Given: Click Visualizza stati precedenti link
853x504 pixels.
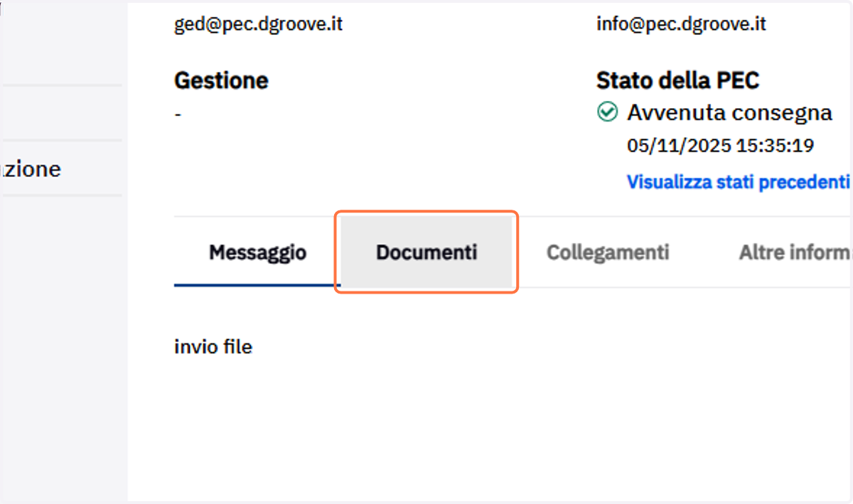Looking at the screenshot, I should coord(738,182).
